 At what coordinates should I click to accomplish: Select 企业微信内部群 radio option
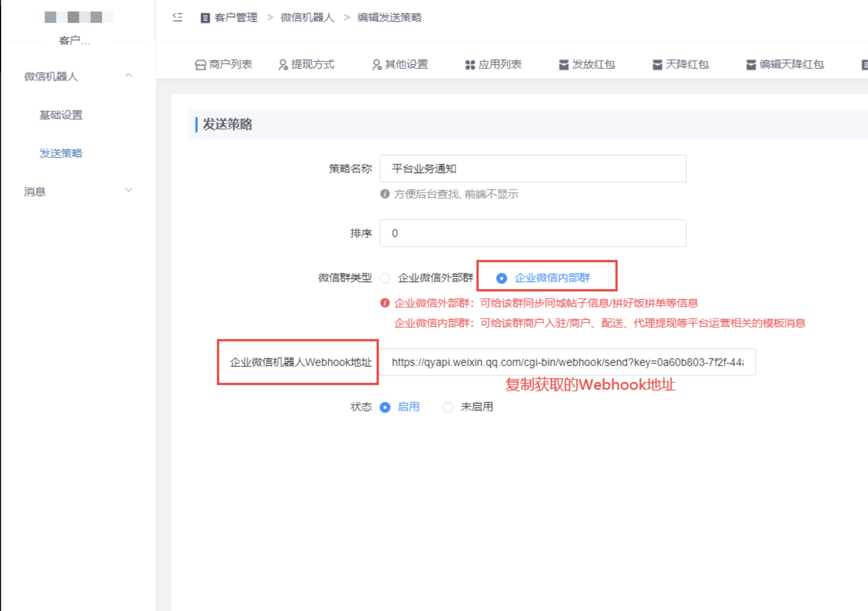point(502,278)
